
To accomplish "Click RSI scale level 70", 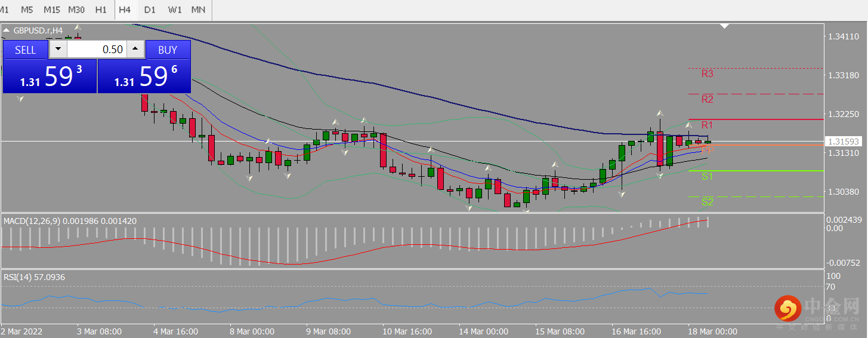I will 831,287.
